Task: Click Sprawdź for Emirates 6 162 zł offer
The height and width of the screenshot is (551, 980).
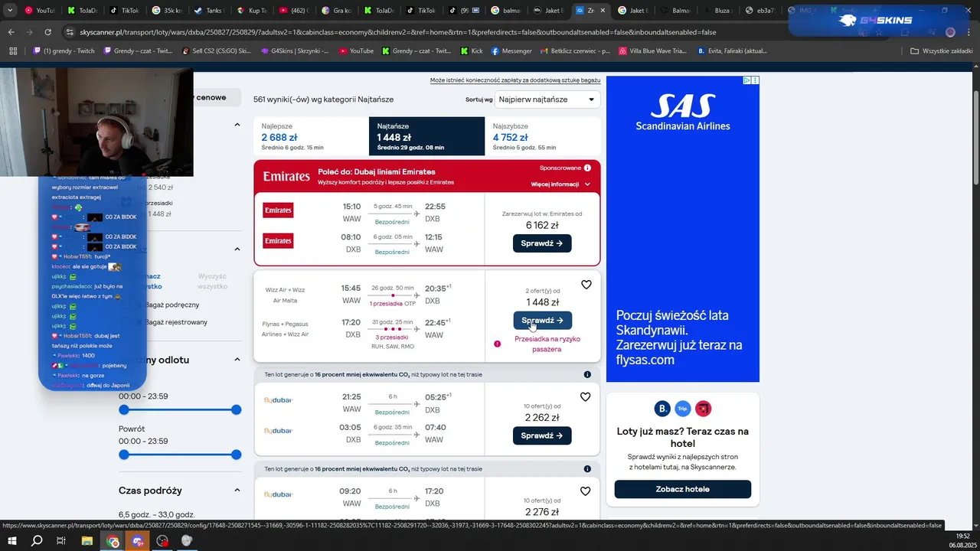Action: pyautogui.click(x=542, y=243)
